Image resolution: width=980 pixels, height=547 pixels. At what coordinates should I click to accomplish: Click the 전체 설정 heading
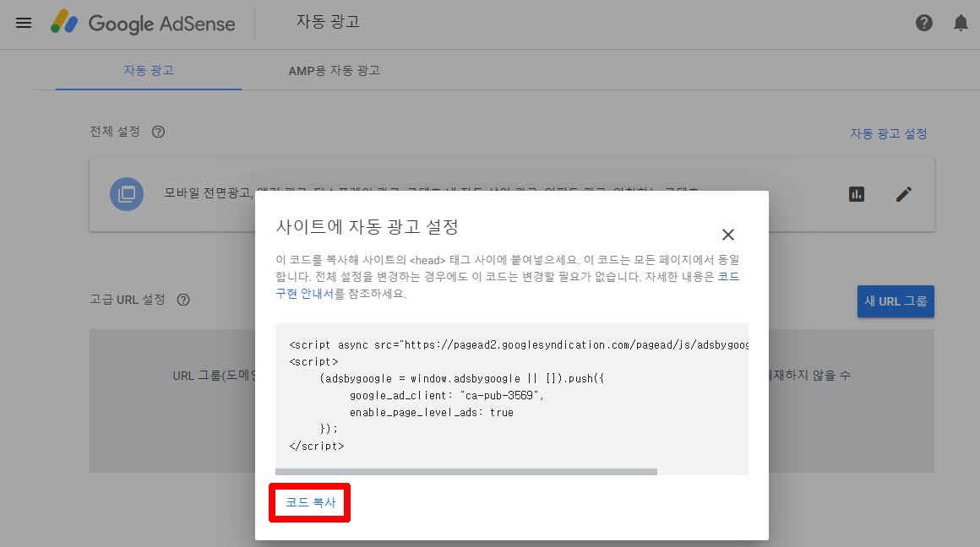[115, 132]
